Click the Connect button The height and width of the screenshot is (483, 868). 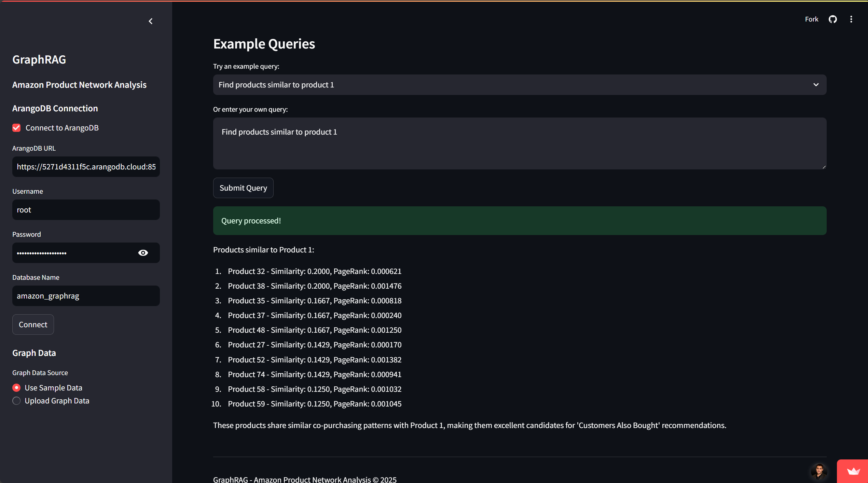[33, 325]
